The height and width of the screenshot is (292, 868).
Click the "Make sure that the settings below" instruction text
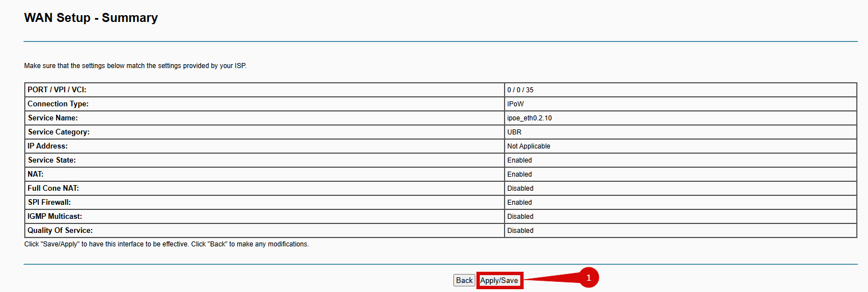click(x=135, y=66)
